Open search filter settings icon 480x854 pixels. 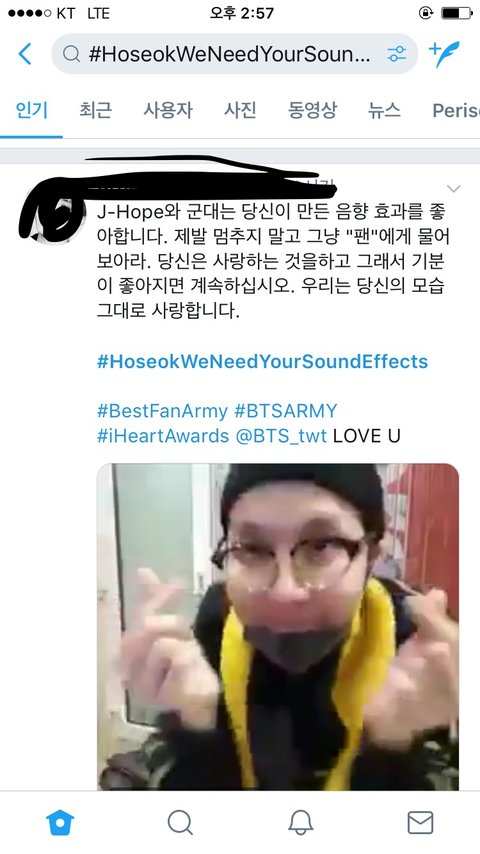[x=396, y=54]
